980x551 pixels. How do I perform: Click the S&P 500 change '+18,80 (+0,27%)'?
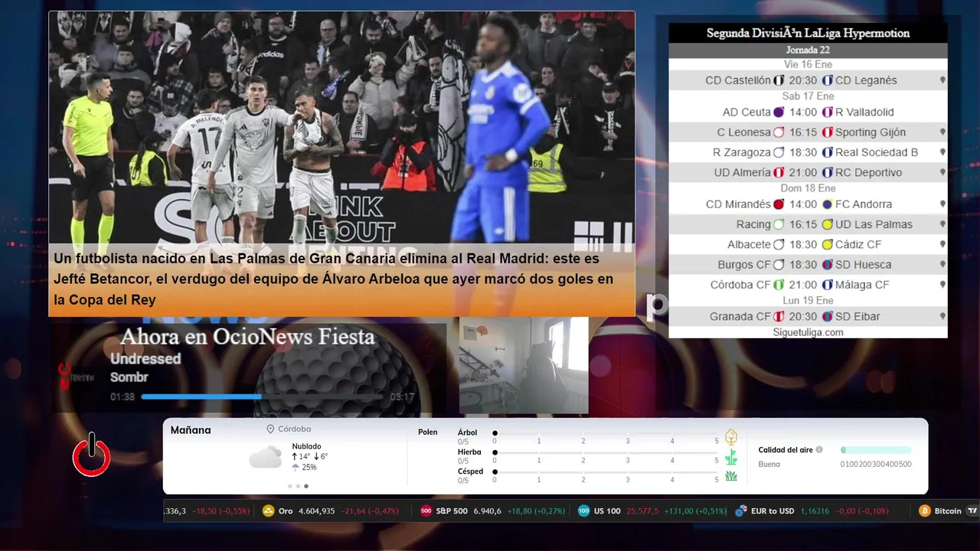click(534, 511)
